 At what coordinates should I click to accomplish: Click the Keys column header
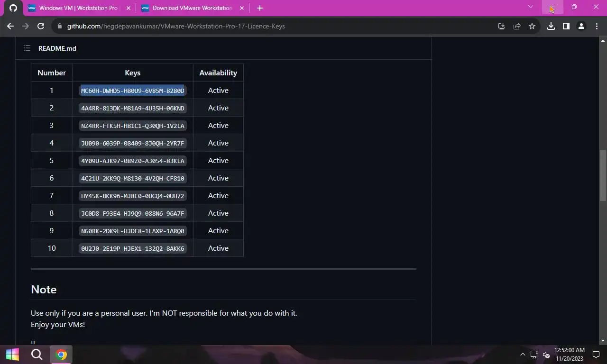(133, 73)
